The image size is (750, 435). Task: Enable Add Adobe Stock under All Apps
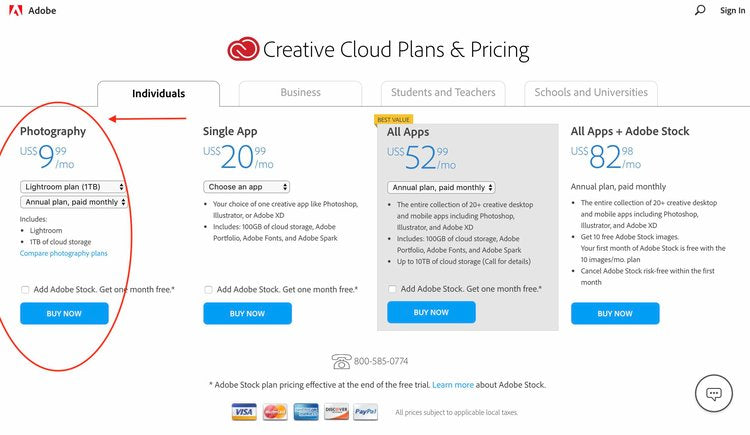tap(392, 289)
